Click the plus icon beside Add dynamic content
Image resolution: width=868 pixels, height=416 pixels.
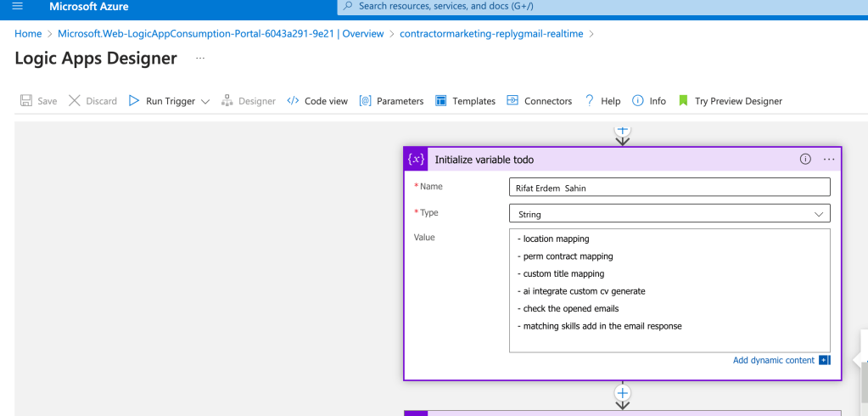(x=825, y=360)
